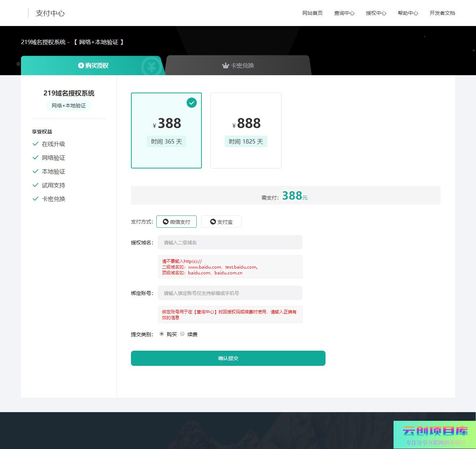The width and height of the screenshot is (476, 449).
Task: Click the 云创项目库 watermark logo
Action: pos(435,435)
